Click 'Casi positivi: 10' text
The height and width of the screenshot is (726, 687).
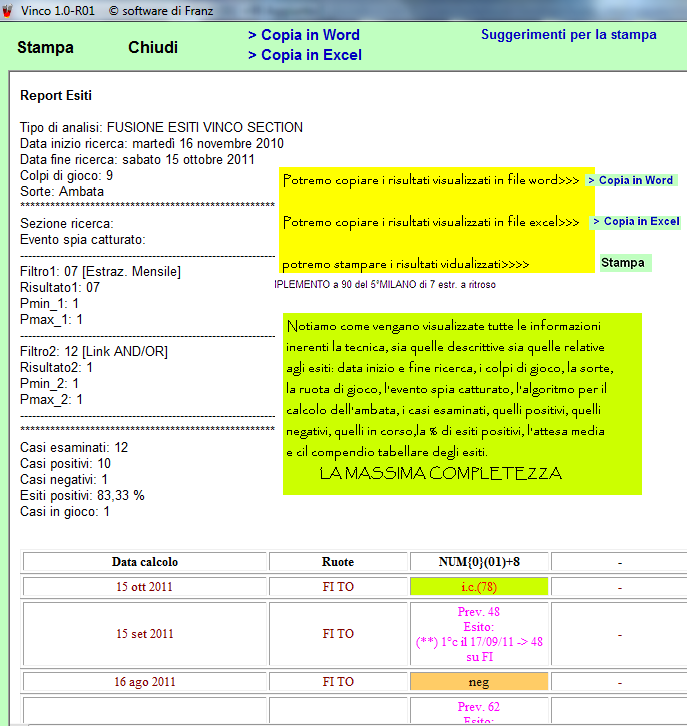(x=65, y=463)
